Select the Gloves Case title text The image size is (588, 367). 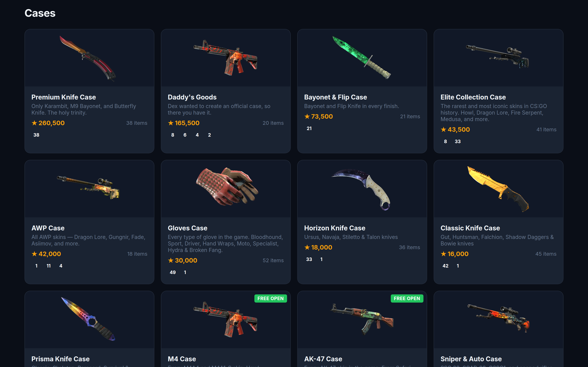click(188, 228)
